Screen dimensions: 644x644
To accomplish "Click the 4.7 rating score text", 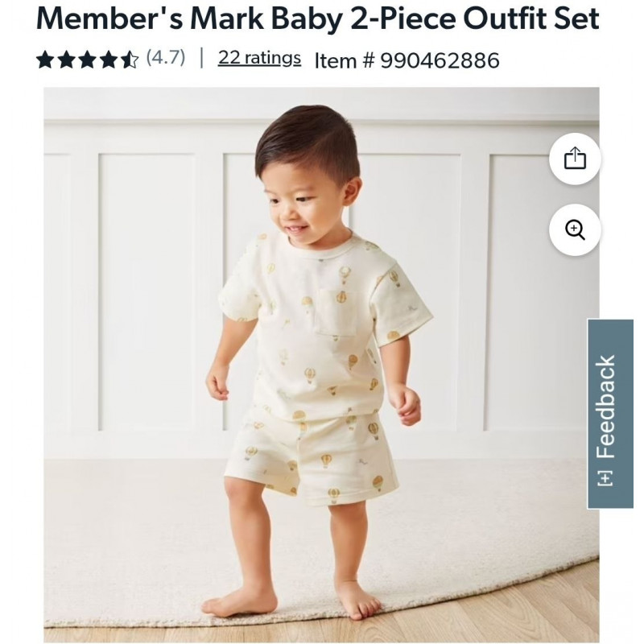I will (x=166, y=57).
